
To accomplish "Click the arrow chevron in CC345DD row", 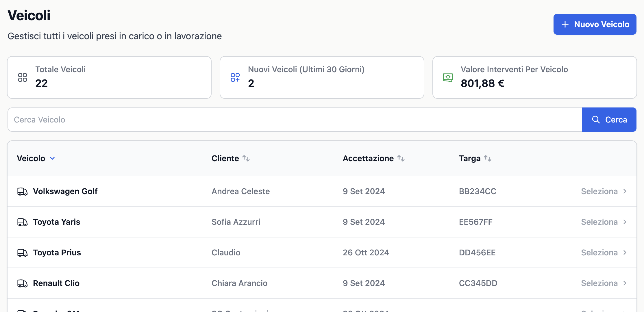I will (625, 283).
